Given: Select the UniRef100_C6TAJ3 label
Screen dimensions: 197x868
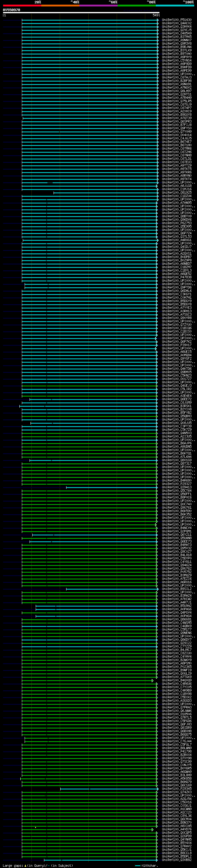Looking at the screenshot, I should [x=177, y=78].
